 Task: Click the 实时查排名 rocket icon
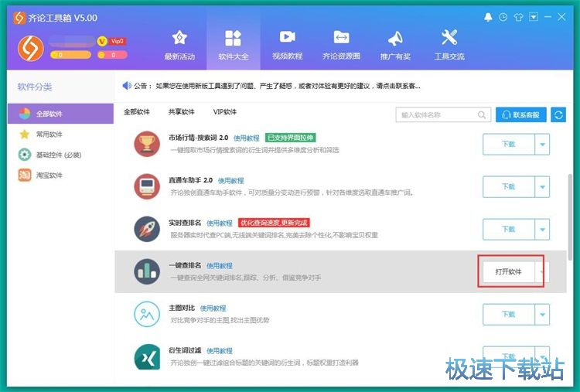[147, 229]
